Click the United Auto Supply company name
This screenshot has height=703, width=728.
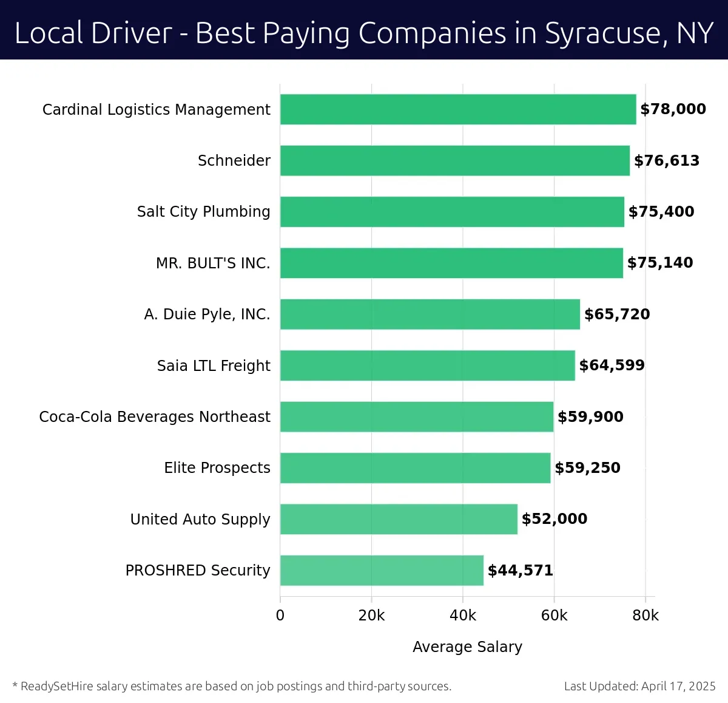coord(200,520)
